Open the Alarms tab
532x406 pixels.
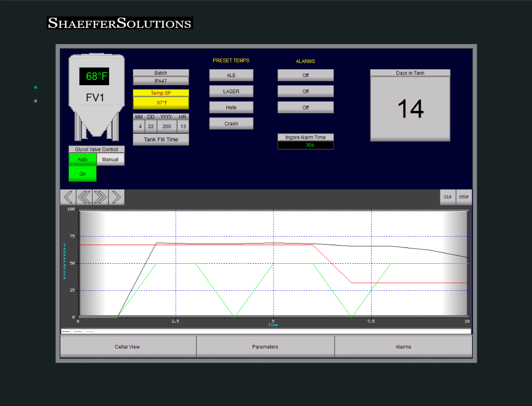[x=404, y=347]
